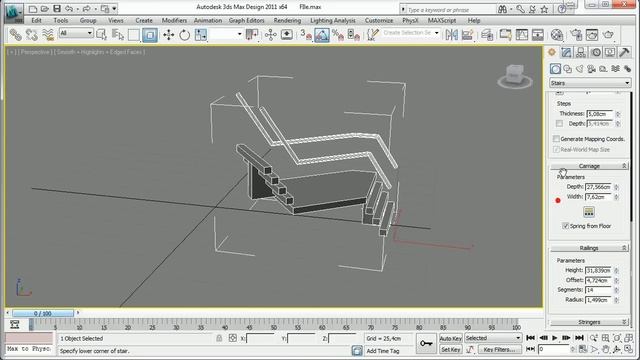The width and height of the screenshot is (640, 360).
Task: Select the Rotate tool
Action: (184, 35)
